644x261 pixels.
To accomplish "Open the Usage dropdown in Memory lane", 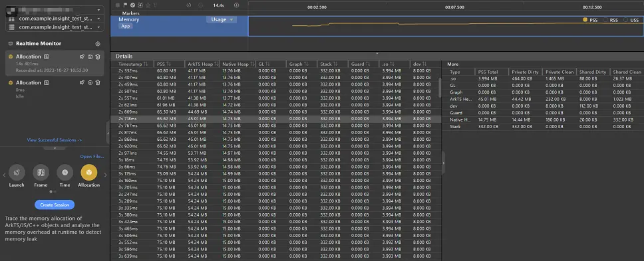I will coord(222,20).
